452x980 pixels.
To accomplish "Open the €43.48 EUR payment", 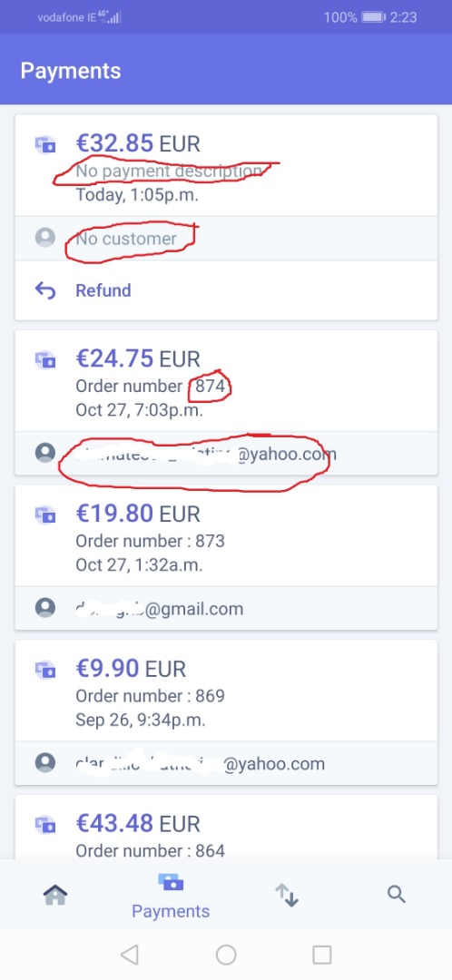I will pos(226,827).
